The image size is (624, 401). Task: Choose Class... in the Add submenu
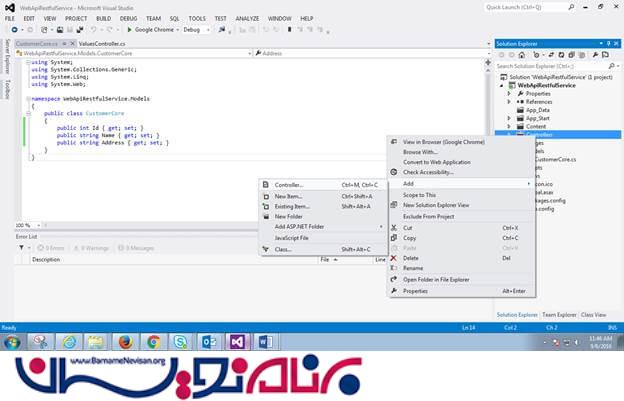pyautogui.click(x=283, y=248)
